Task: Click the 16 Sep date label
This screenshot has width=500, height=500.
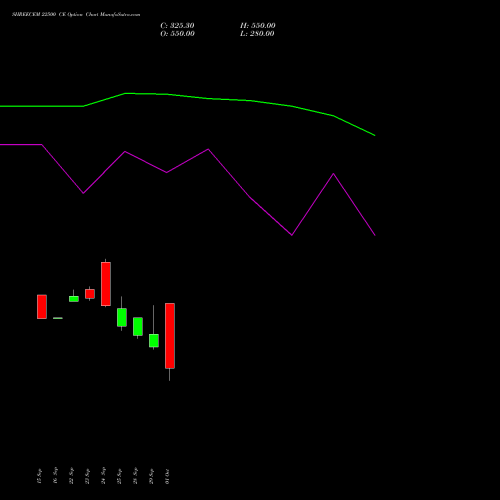Action: pyautogui.click(x=55, y=475)
